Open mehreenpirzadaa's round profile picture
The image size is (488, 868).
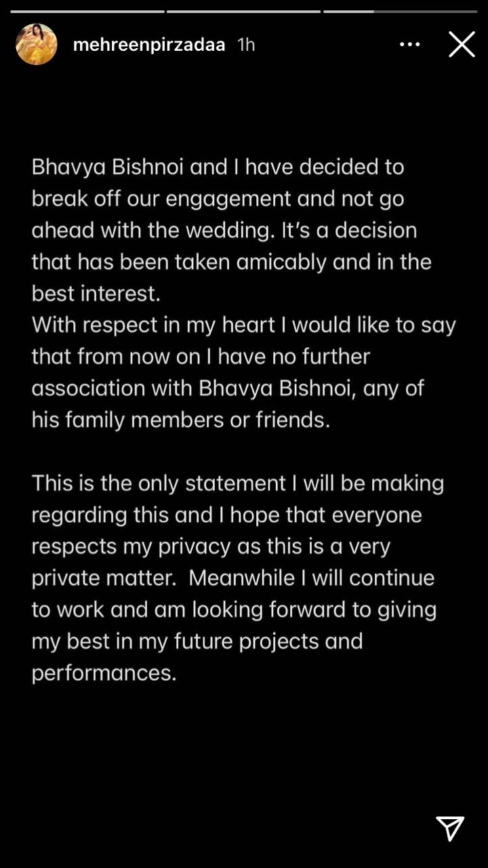[37, 44]
